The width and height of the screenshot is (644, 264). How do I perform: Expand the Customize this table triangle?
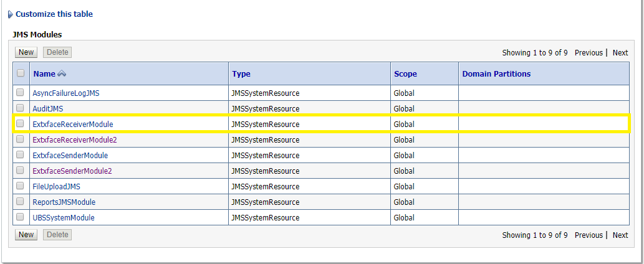pos(10,14)
